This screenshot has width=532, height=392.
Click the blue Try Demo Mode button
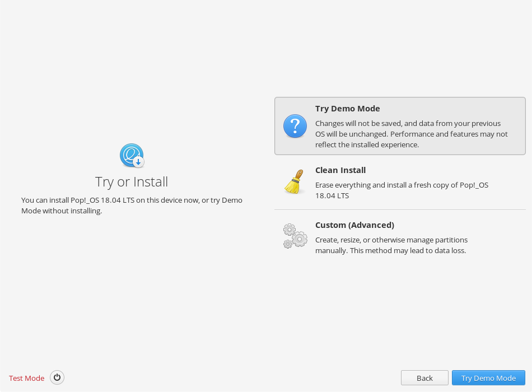click(x=488, y=377)
